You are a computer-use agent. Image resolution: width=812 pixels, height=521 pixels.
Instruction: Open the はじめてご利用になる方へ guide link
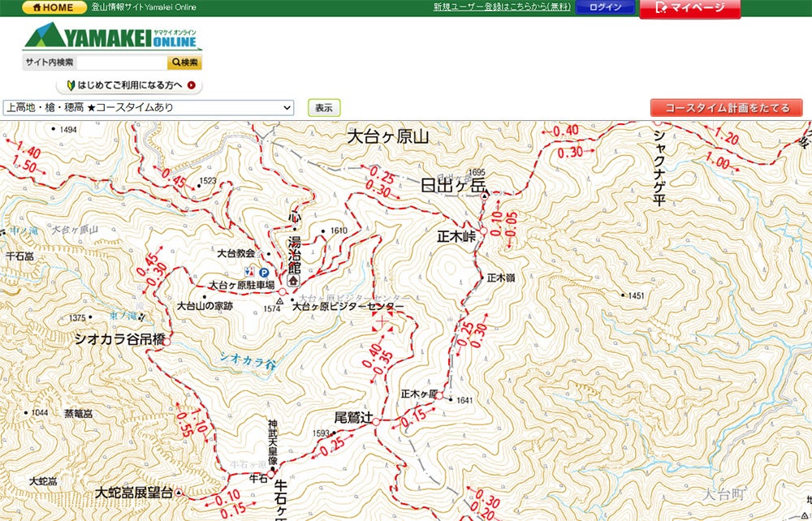click(x=129, y=85)
